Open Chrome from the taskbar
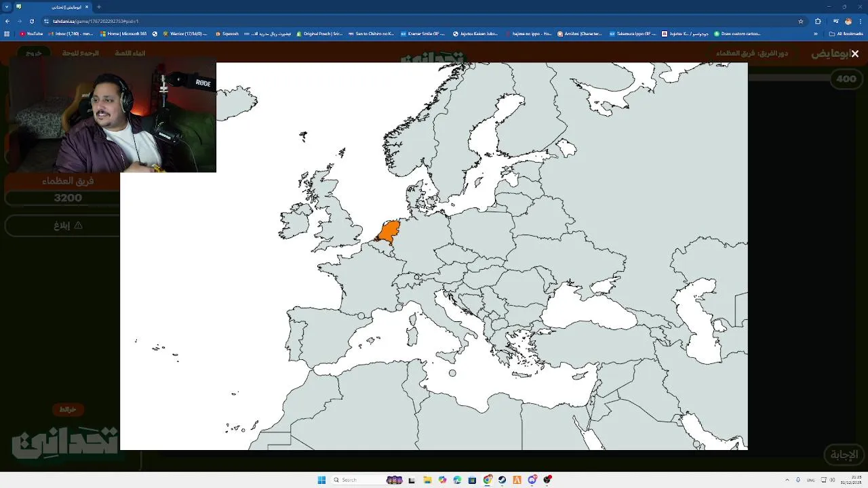The width and height of the screenshot is (868, 488). point(488,480)
